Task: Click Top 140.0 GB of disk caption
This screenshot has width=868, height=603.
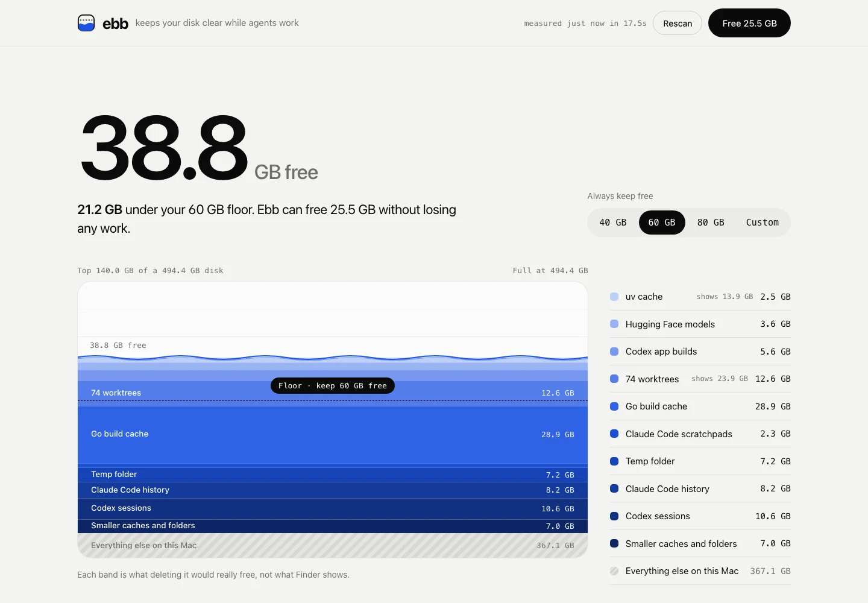Action: pos(150,271)
